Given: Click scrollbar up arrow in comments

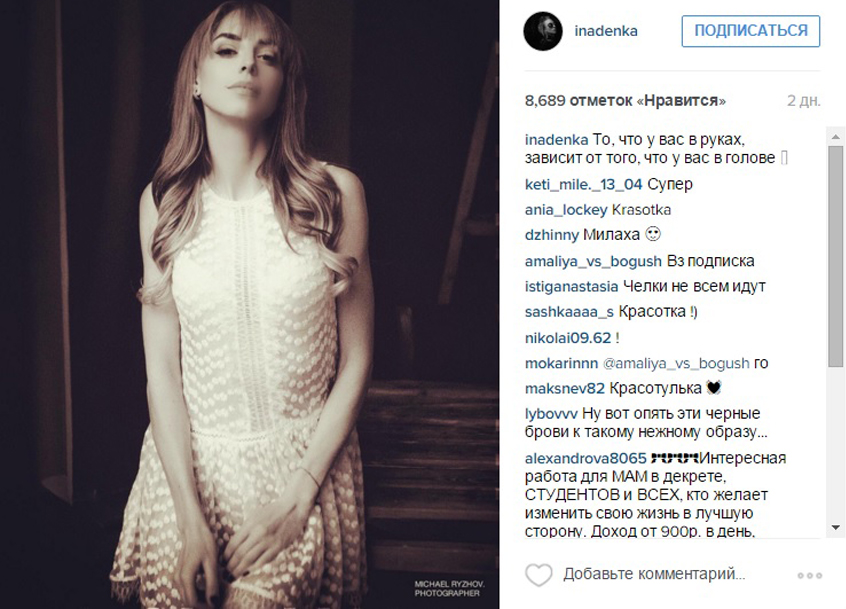Looking at the screenshot, I should point(836,136).
